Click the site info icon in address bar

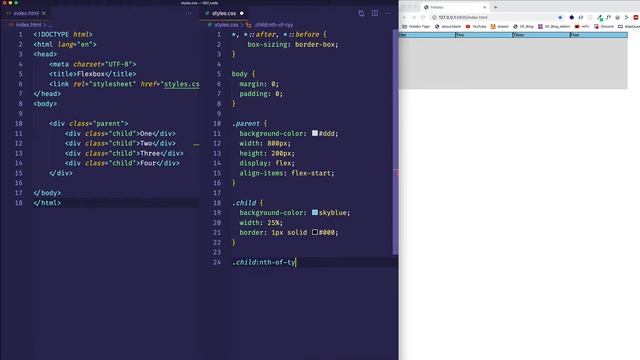pos(434,18)
